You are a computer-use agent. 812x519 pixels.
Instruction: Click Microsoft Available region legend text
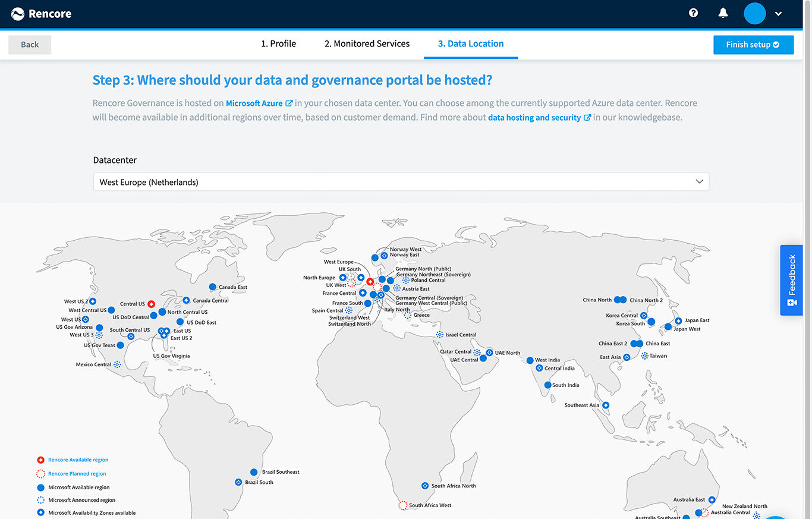point(78,487)
